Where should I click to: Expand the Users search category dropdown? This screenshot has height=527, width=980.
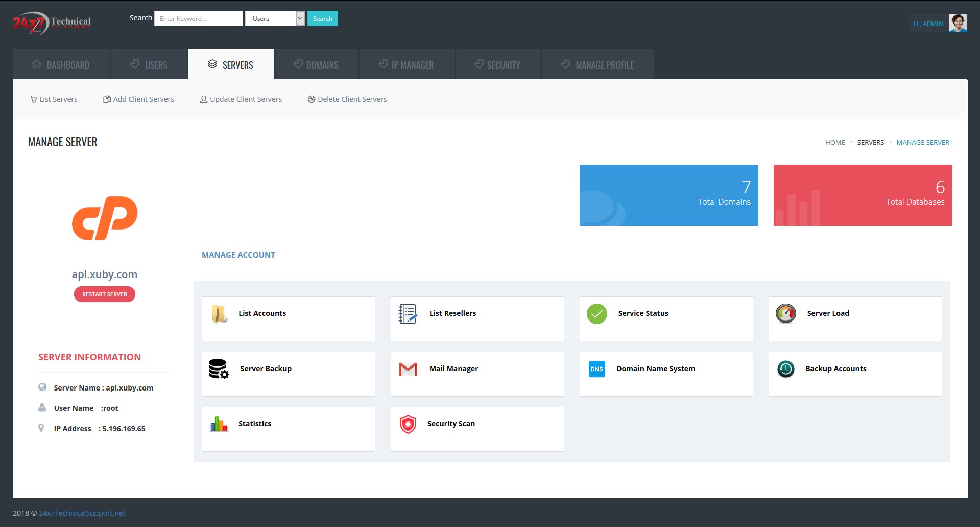pos(275,18)
